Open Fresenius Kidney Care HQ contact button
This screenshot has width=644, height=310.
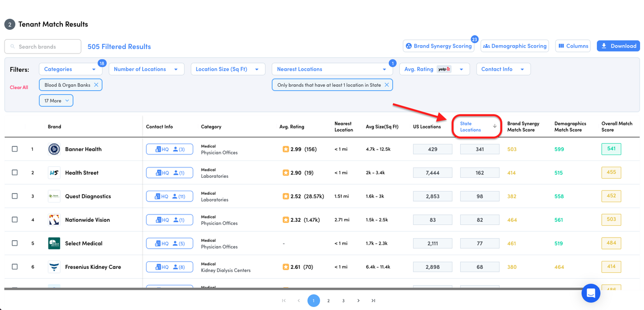coord(169,267)
